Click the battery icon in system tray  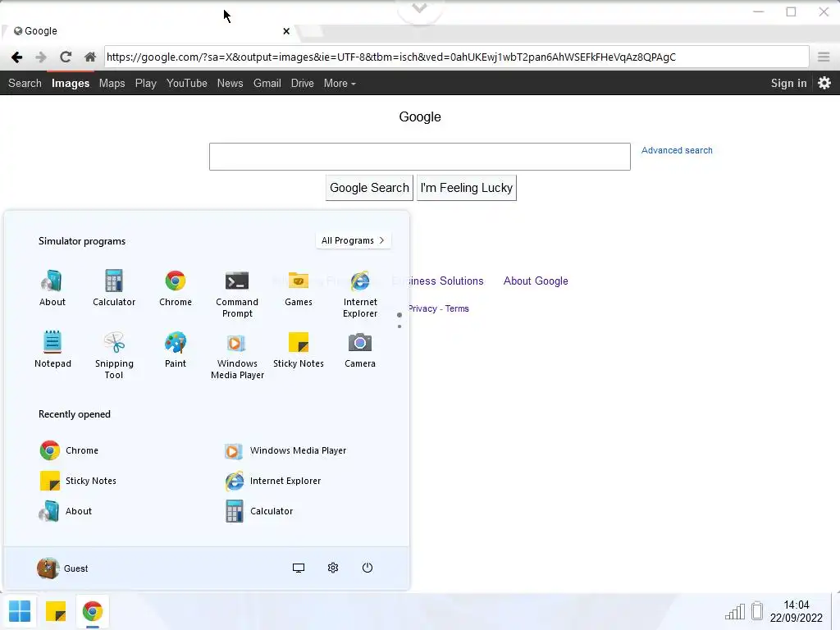click(757, 610)
